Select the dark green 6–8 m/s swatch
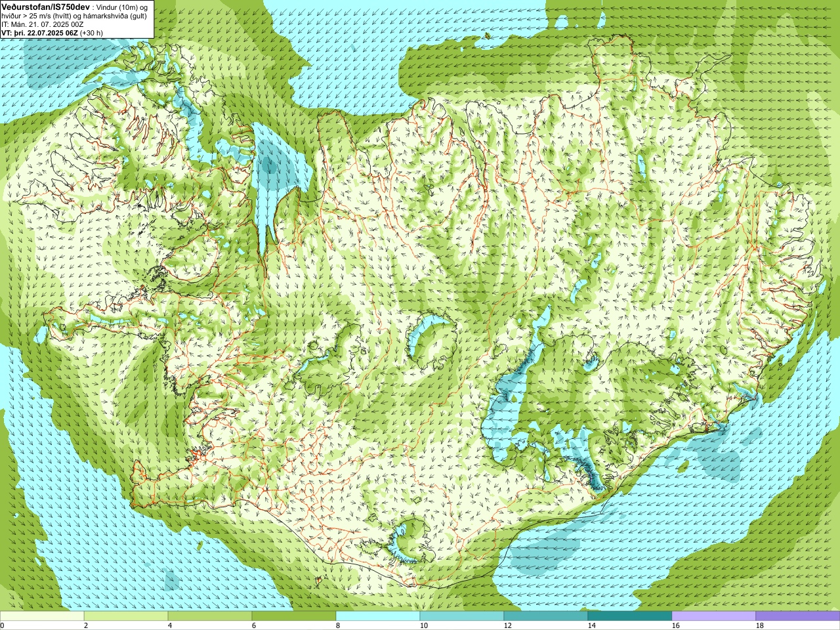The image size is (840, 630). point(294,616)
